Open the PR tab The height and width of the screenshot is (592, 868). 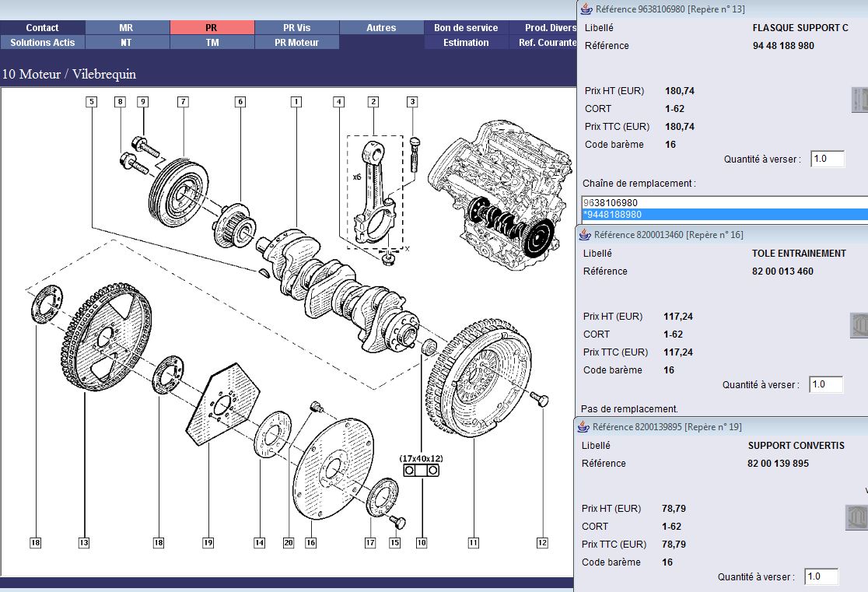212,27
